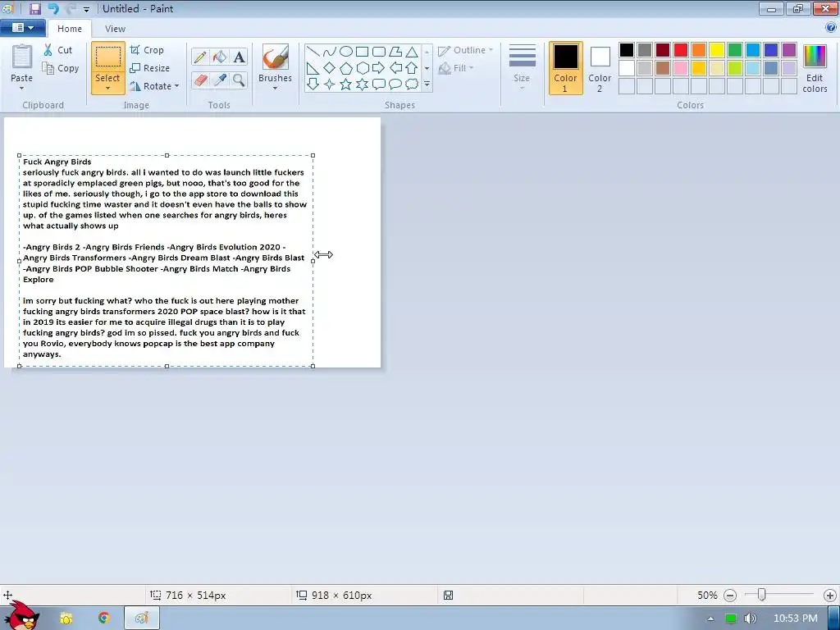This screenshot has width=840, height=630.
Task: Pick the red color swatch
Action: pos(681,50)
